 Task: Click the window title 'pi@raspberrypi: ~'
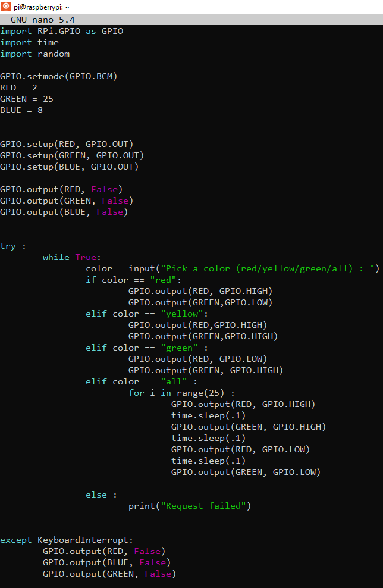[42, 7]
